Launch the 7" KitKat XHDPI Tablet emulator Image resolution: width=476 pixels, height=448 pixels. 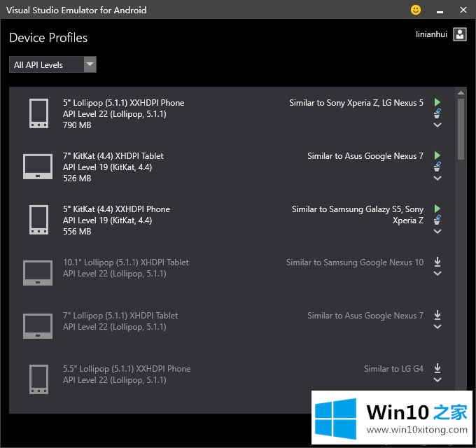pos(437,155)
